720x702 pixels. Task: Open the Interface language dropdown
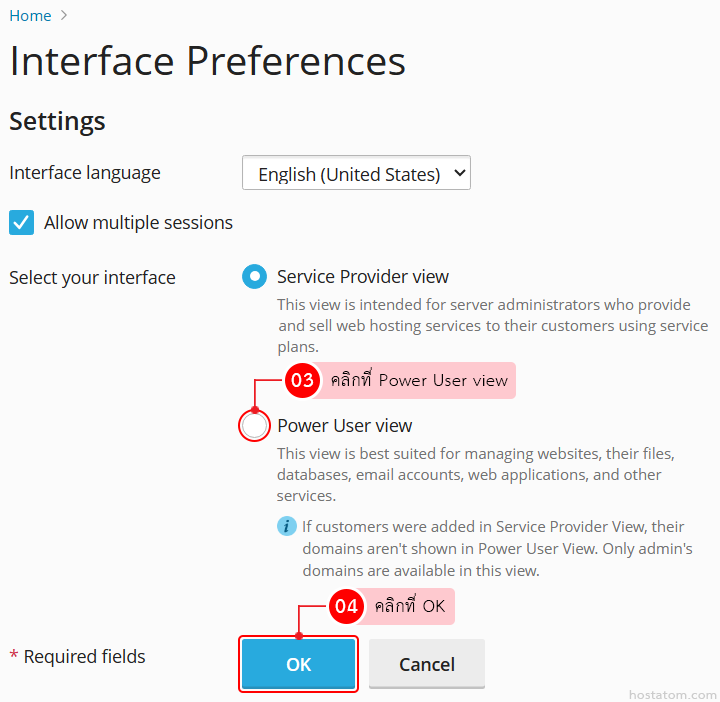coord(356,173)
